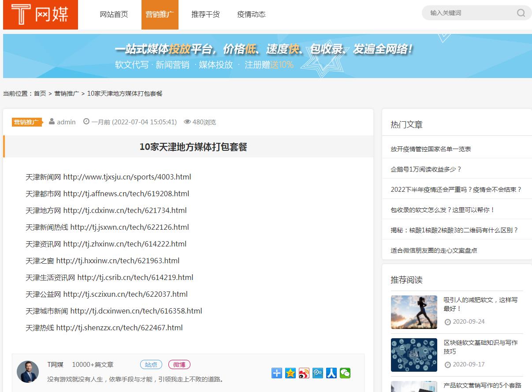Click the blue promotional banner
Image resolution: width=532 pixels, height=392 pixels.
coord(268,56)
